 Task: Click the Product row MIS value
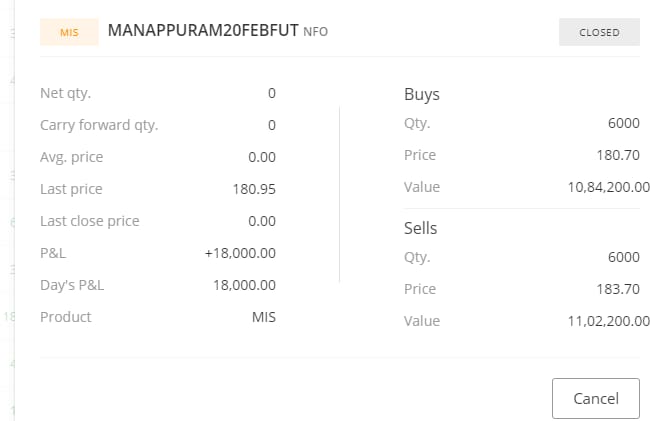pyautogui.click(x=263, y=317)
